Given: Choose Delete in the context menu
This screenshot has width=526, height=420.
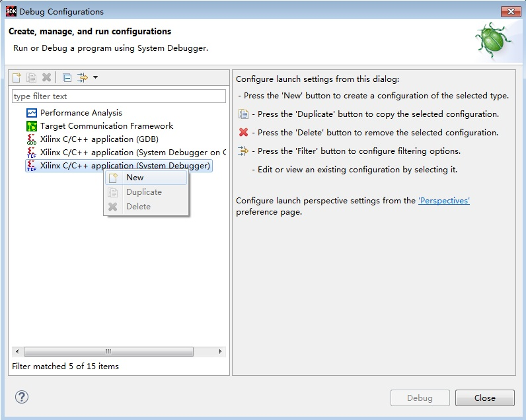Looking at the screenshot, I should pyautogui.click(x=138, y=207).
